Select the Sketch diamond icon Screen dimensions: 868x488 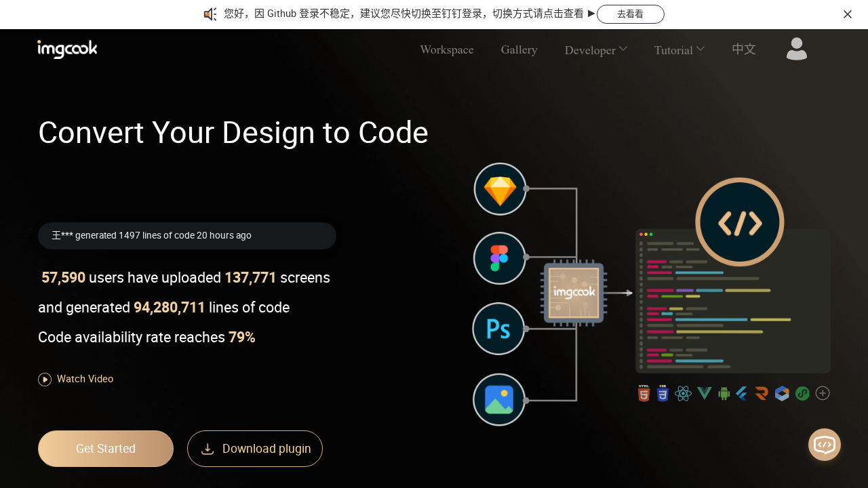pos(500,188)
